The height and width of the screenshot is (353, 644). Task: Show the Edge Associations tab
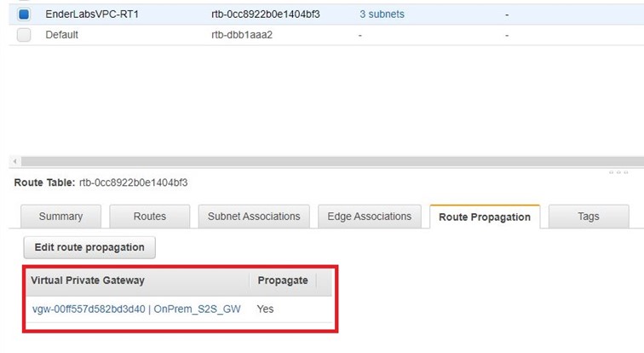(369, 217)
